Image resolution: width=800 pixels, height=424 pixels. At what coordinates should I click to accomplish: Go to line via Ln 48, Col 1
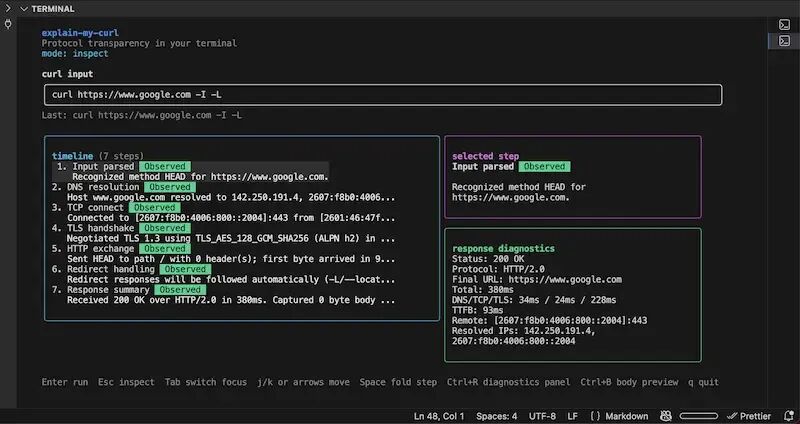pos(439,416)
